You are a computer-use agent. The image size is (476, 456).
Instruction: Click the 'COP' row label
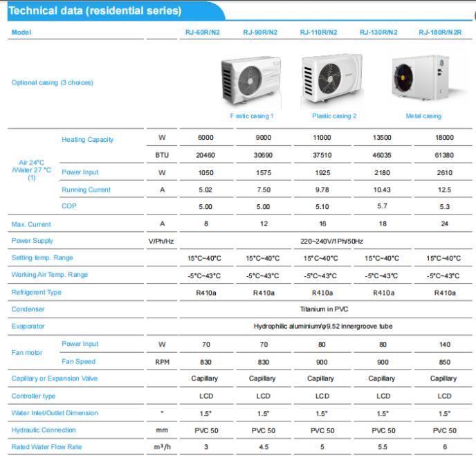pyautogui.click(x=69, y=206)
